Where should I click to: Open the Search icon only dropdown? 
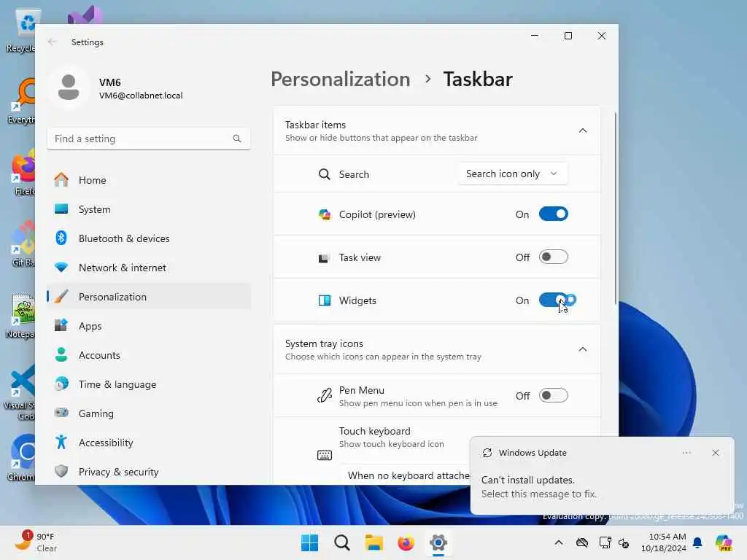pos(513,174)
